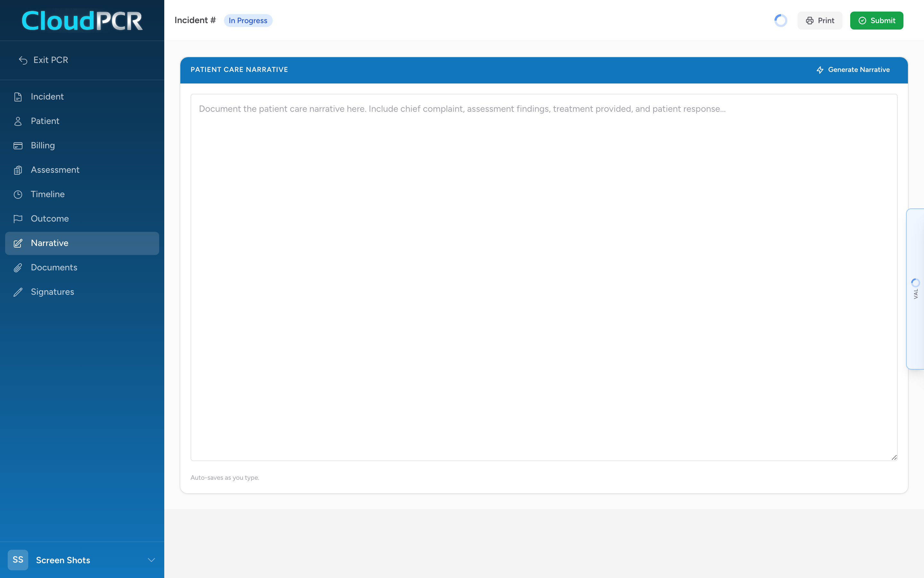
Task: Open the VAL side panel tab
Action: [915, 289]
